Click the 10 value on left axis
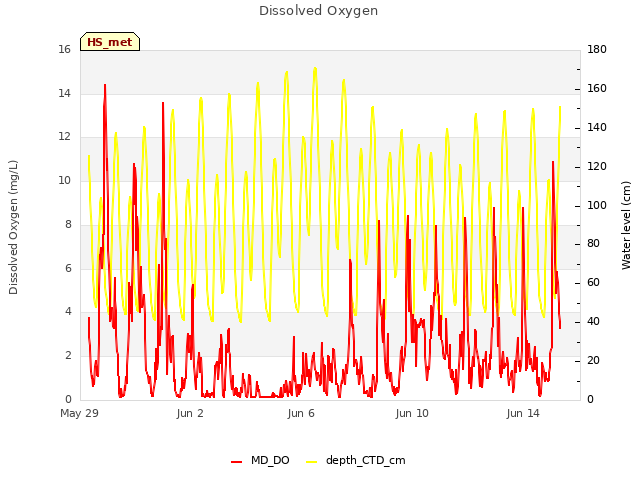This screenshot has width=640, height=480. coord(64,180)
